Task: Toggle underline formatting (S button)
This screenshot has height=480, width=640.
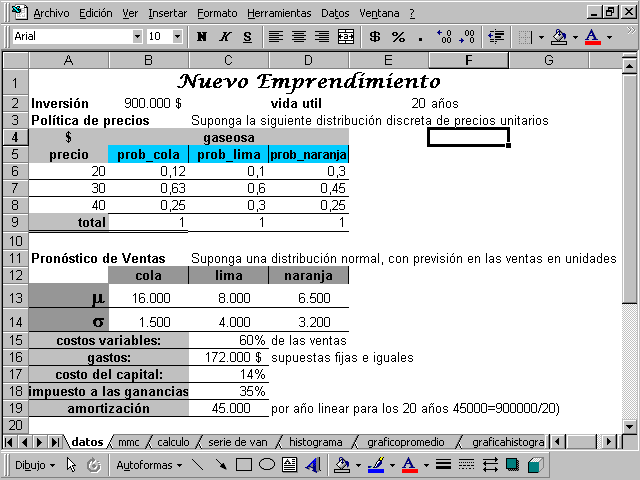Action: [247, 37]
